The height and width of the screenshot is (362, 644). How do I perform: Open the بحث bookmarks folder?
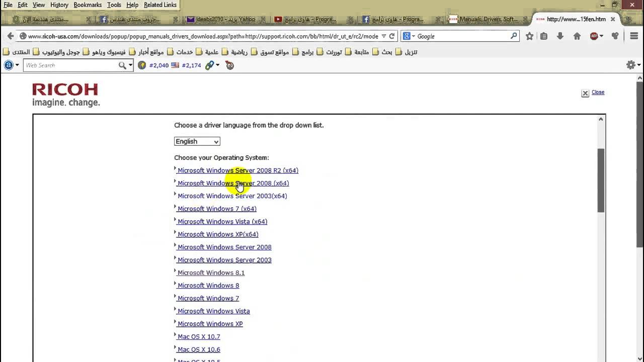point(382,52)
